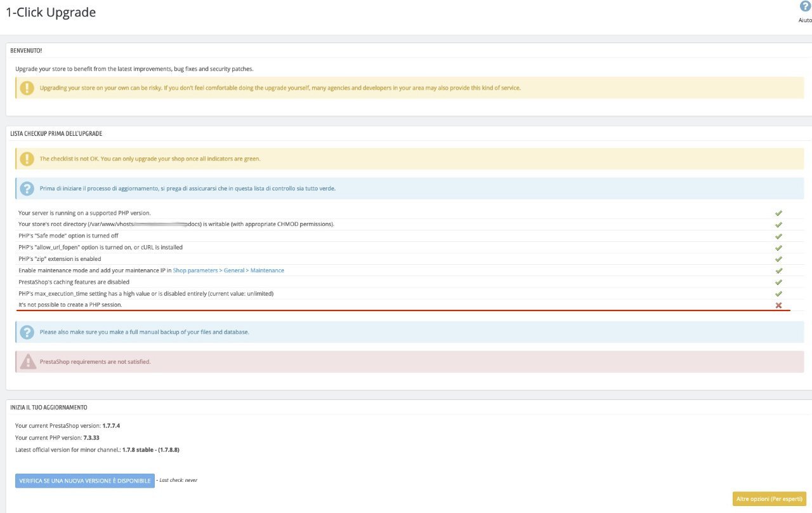Click the warning icon beside upgrading risk notice
Image resolution: width=812 pixels, height=513 pixels.
click(27, 88)
